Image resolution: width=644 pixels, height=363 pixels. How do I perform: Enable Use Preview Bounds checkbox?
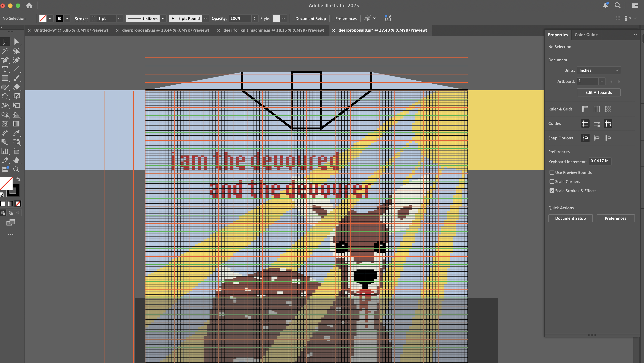551,173
